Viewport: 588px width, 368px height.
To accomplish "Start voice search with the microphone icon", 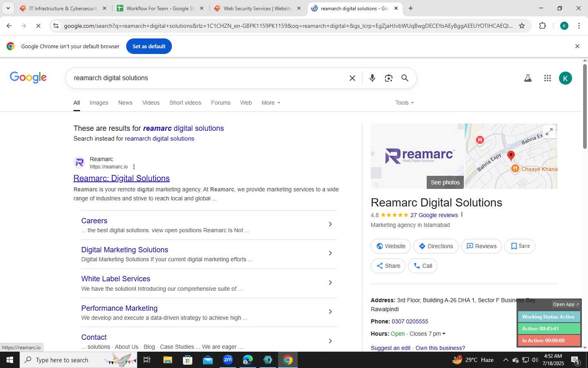I will [372, 78].
